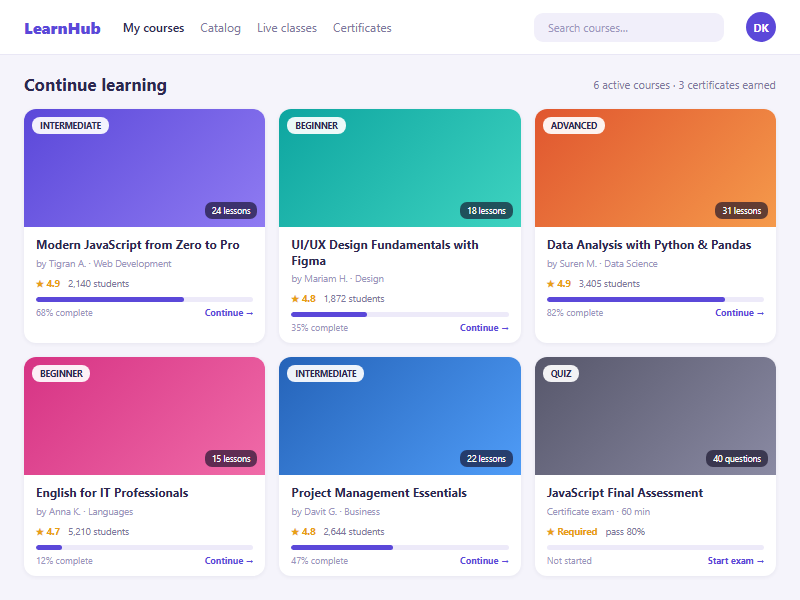Open title UI/UX Design Fundamentals with Figma

click(x=385, y=253)
